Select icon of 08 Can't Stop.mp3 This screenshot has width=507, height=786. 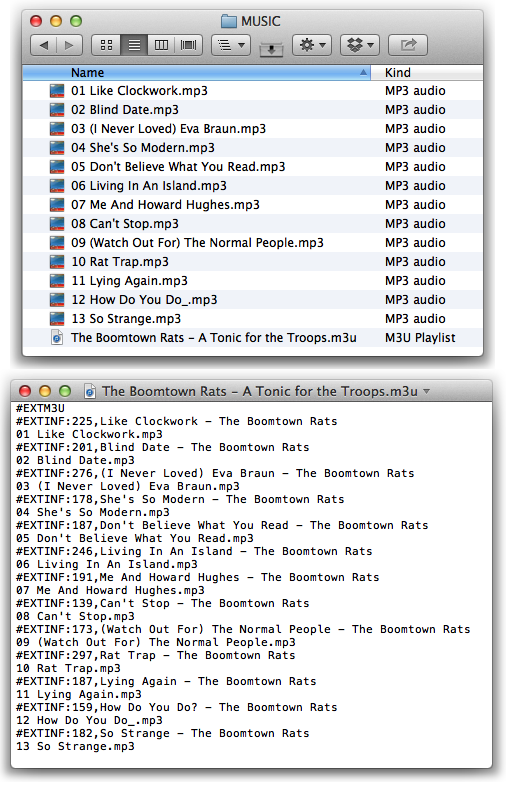point(57,224)
